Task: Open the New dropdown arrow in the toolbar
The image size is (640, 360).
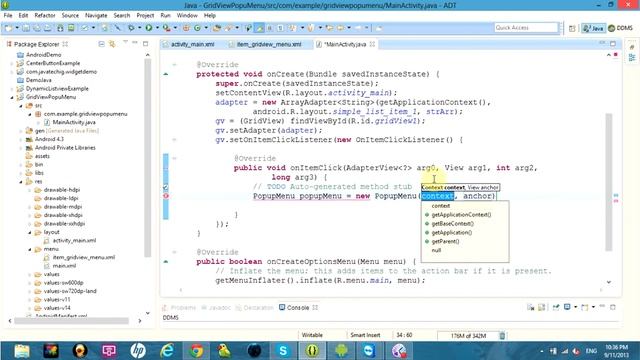Action: [x=17, y=28]
